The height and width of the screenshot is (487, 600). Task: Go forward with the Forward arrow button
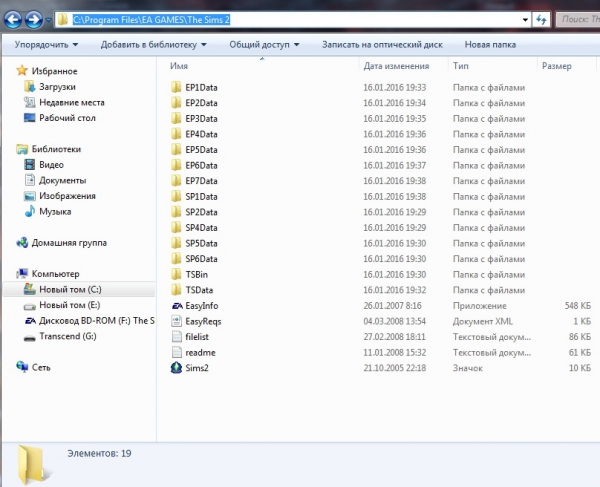34,20
